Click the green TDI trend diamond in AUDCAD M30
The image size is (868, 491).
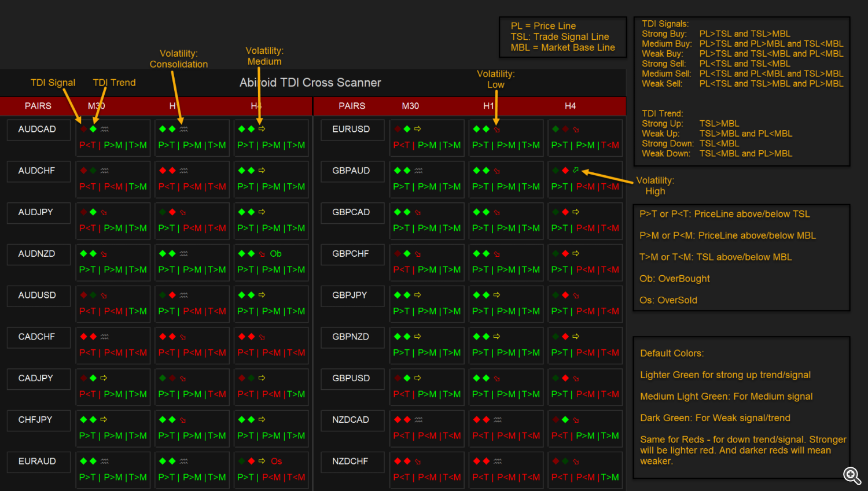(x=93, y=129)
